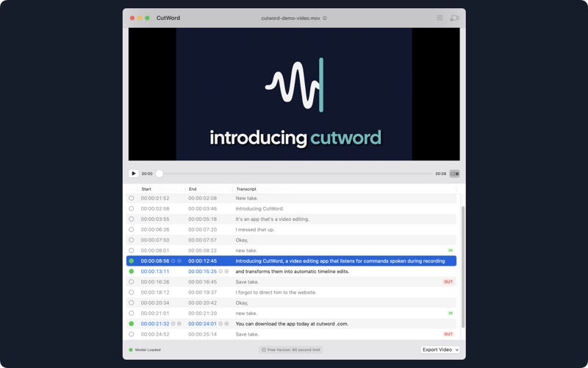The image size is (588, 368).
Task: Select transcript 'I messed that up.'
Action: click(x=255, y=230)
